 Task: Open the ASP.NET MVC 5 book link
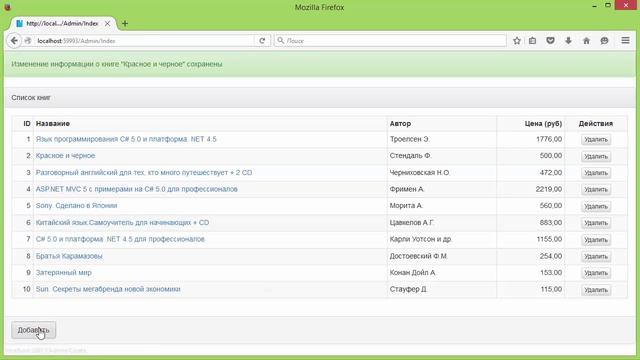(x=137, y=189)
